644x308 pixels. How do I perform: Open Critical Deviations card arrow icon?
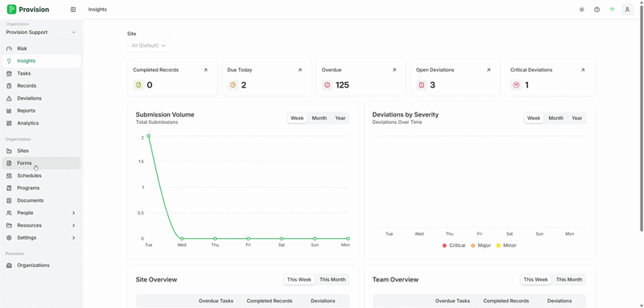[582, 70]
